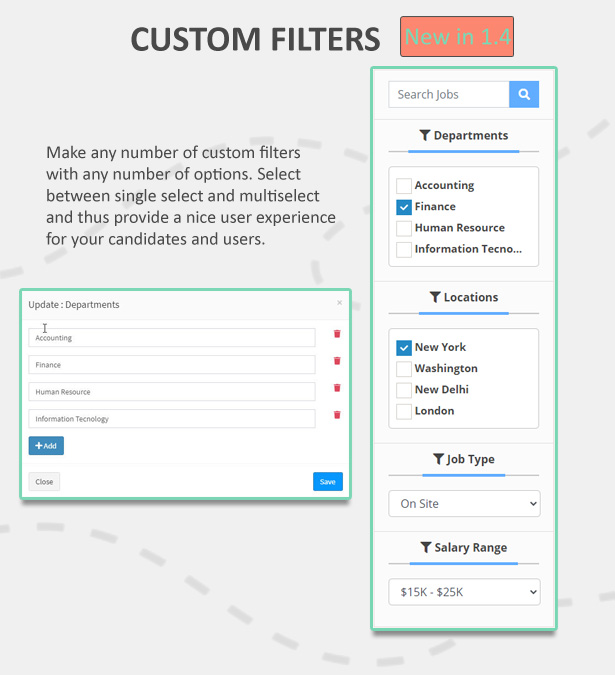Dismiss Update Departments dialog with X
This screenshot has width=615, height=675.
pyautogui.click(x=339, y=303)
